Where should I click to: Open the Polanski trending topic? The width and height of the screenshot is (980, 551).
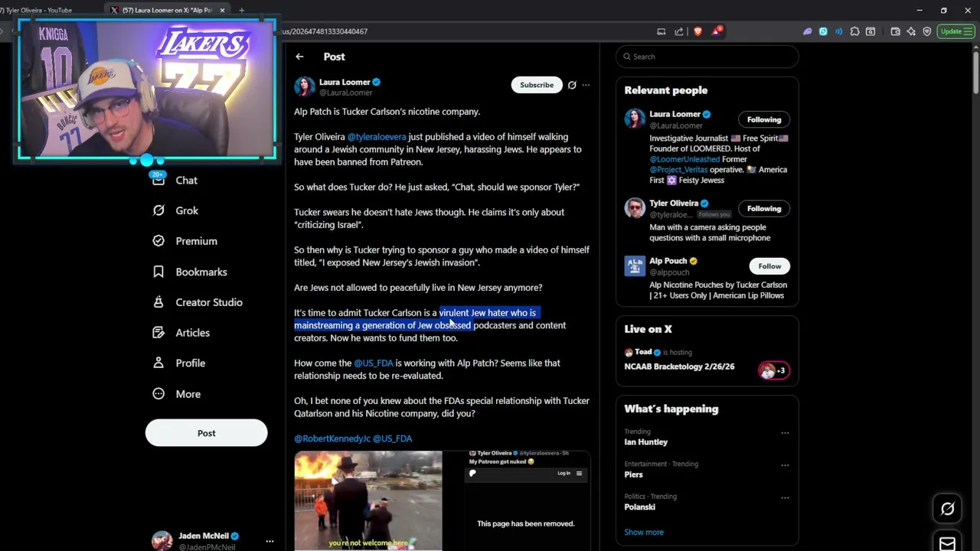coord(639,507)
